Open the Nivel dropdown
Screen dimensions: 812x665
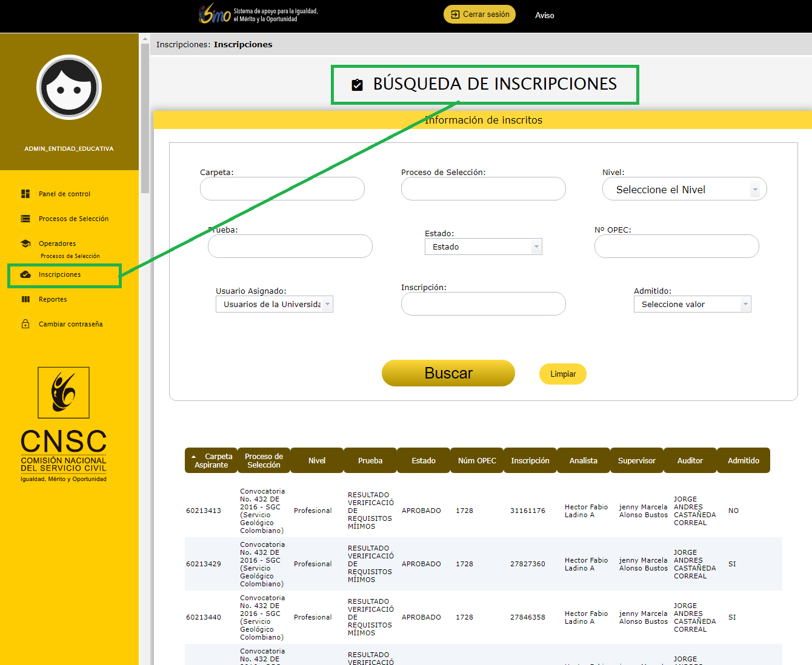point(685,190)
